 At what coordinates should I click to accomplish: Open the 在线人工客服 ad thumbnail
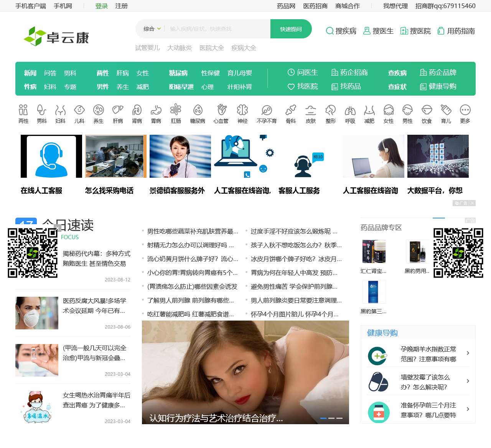(x=51, y=156)
